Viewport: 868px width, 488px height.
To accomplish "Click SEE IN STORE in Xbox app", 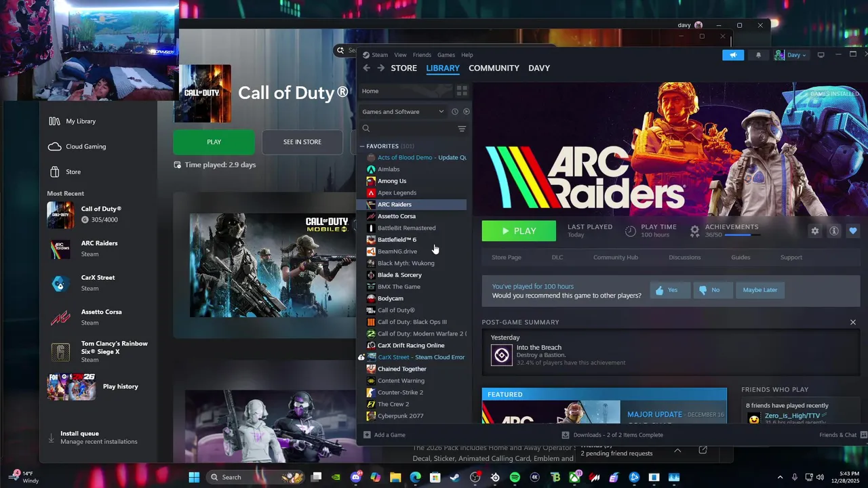I will (302, 142).
